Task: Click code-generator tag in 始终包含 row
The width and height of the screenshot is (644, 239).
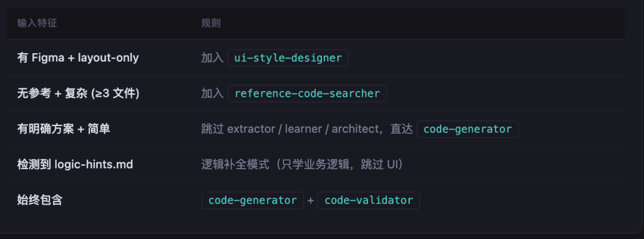Action: pyautogui.click(x=253, y=200)
